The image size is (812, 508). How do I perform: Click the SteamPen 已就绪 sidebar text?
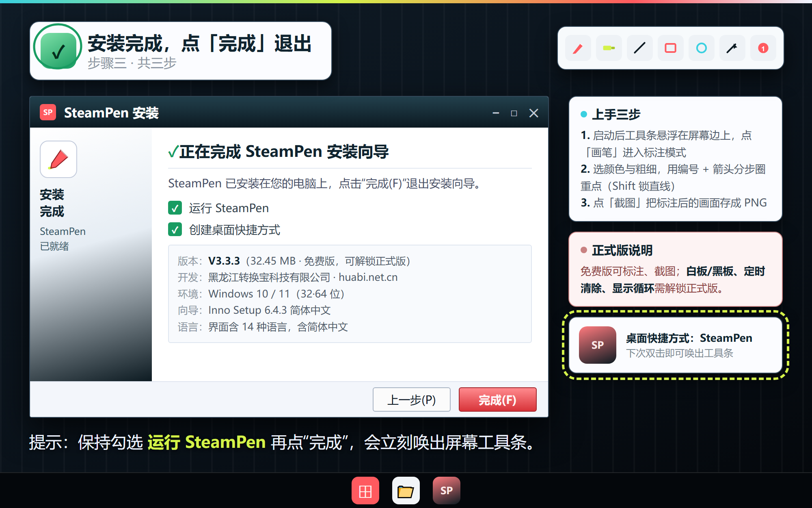63,239
